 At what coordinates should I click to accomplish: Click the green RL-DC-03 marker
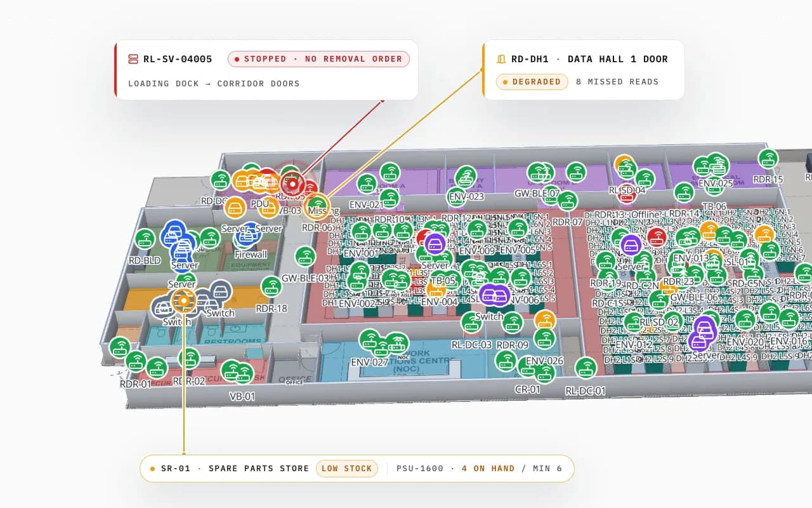(471, 323)
